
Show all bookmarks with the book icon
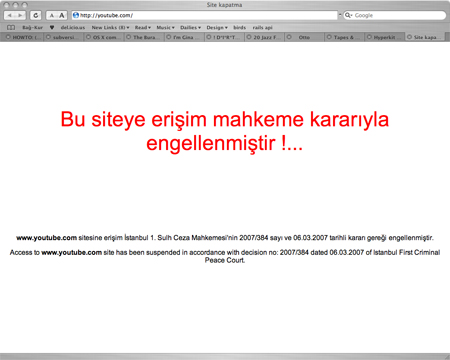[x=11, y=28]
